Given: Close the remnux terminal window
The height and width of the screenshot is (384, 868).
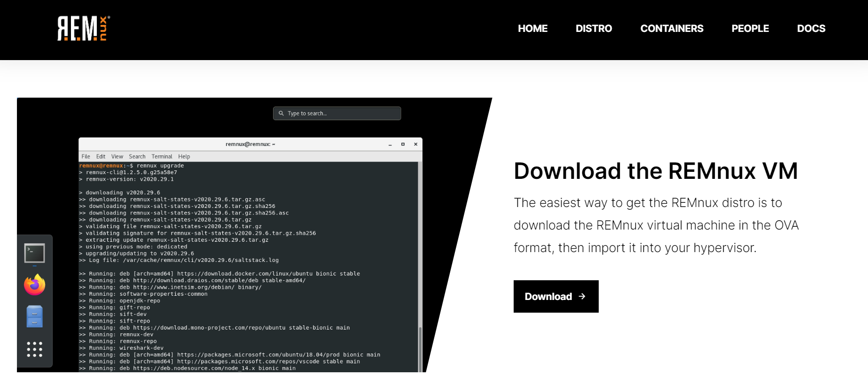Looking at the screenshot, I should 415,144.
